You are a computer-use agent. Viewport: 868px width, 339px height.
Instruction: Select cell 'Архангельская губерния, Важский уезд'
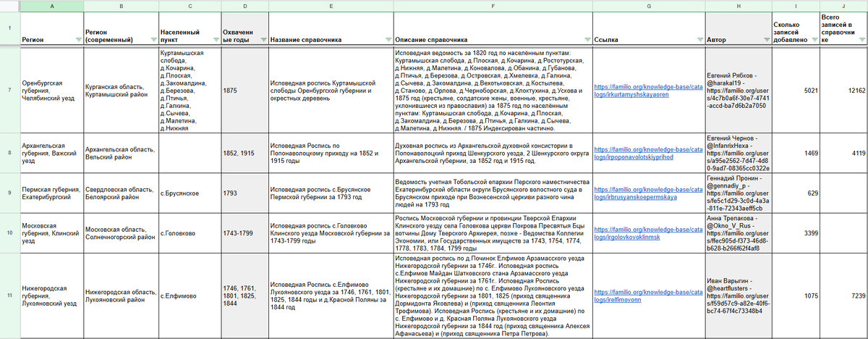coord(51,153)
